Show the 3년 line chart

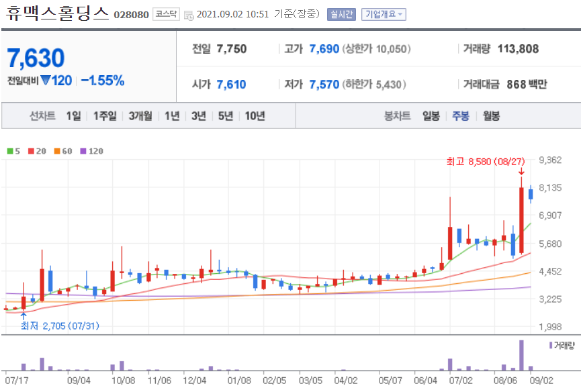[199, 116]
